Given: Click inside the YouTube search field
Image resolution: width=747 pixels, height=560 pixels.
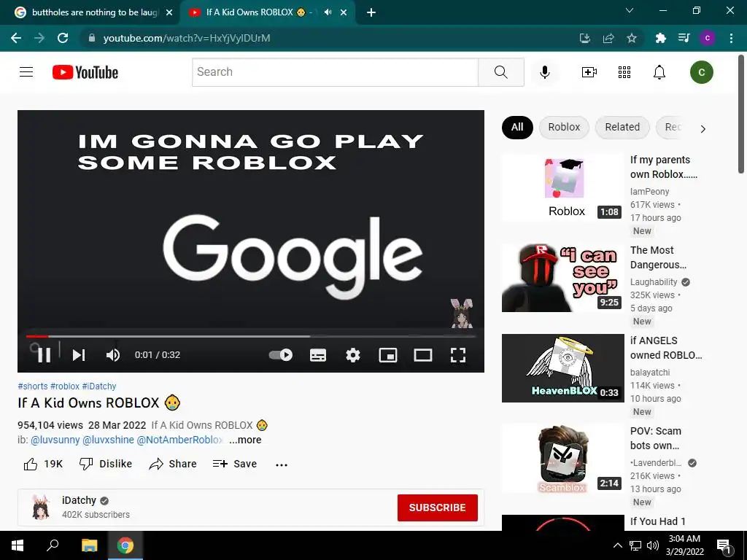Looking at the screenshot, I should point(335,72).
